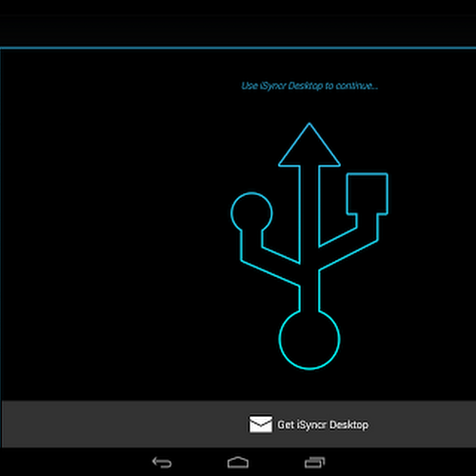
Task: Click the envelope mail icon
Action: coord(261,425)
